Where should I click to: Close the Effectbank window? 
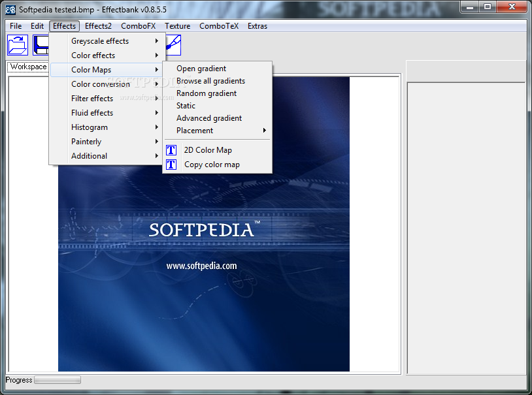click(512, 7)
